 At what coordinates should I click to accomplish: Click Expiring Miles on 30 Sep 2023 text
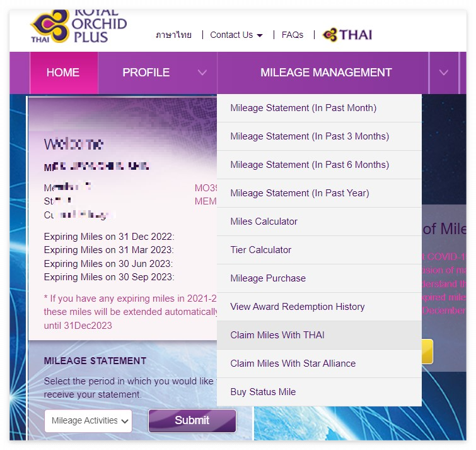pyautogui.click(x=109, y=277)
